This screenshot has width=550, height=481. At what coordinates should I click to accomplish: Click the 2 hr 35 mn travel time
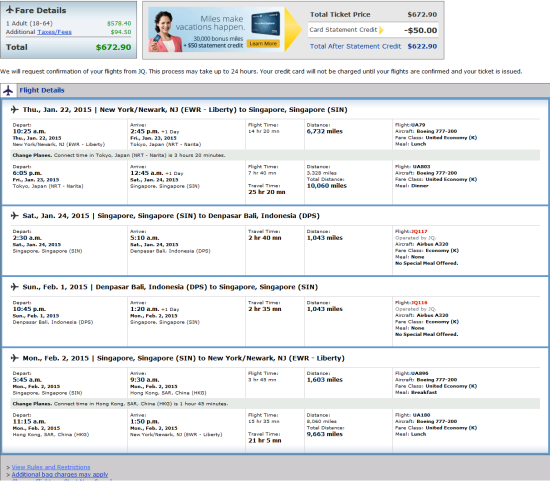tap(264, 309)
